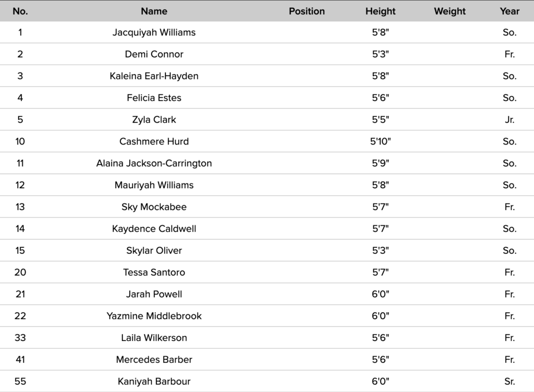534x392 pixels.
Task: Click Kaydence Caldwell's name
Action: click(154, 229)
